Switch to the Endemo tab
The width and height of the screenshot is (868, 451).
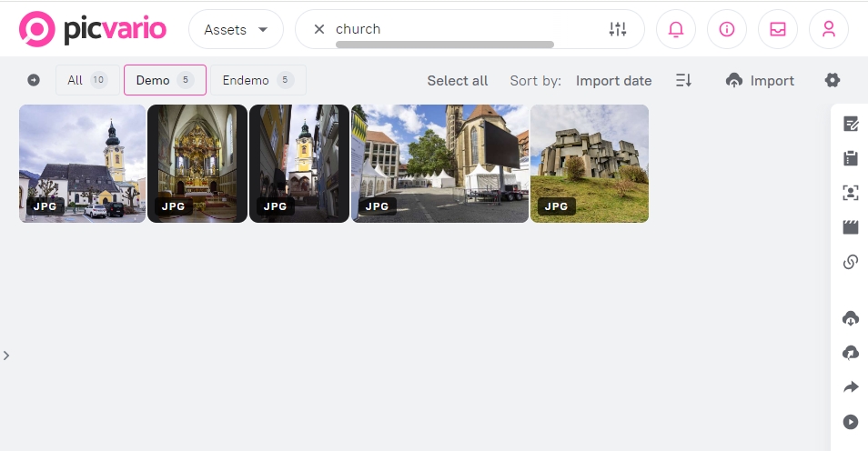(x=257, y=80)
